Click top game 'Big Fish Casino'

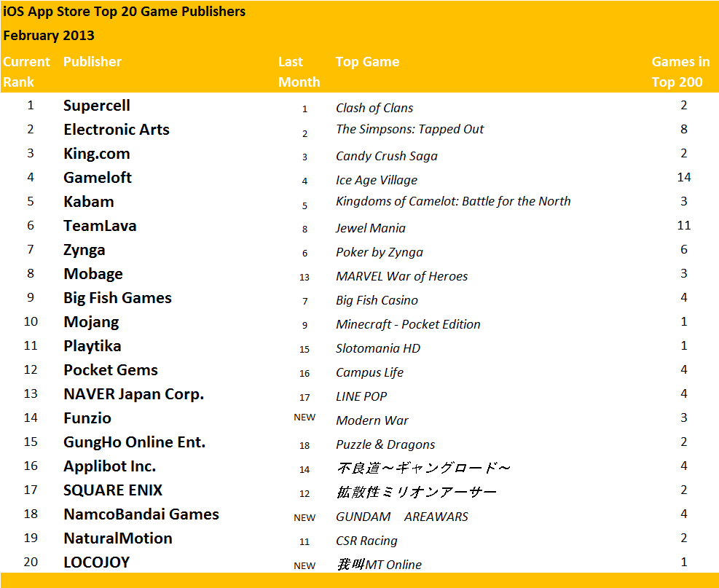(x=377, y=300)
